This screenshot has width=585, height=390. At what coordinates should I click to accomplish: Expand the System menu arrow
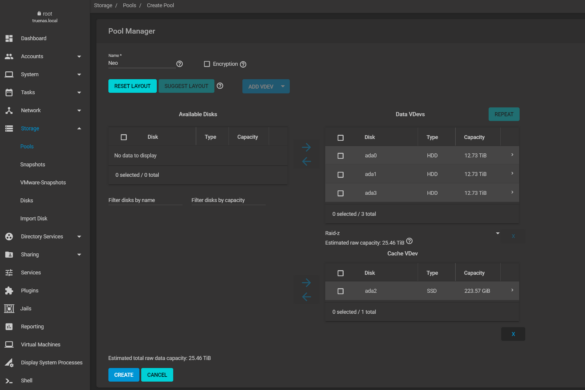point(79,74)
